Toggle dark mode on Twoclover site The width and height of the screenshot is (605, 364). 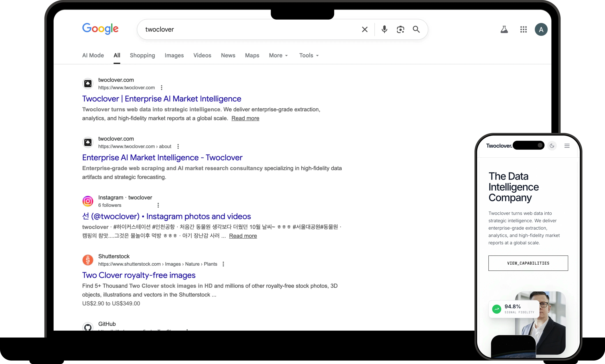pos(552,146)
